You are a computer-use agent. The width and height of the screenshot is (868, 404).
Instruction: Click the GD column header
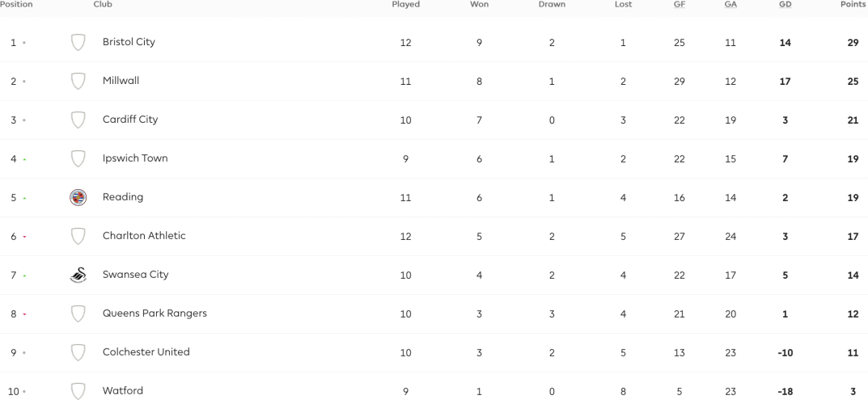[785, 4]
